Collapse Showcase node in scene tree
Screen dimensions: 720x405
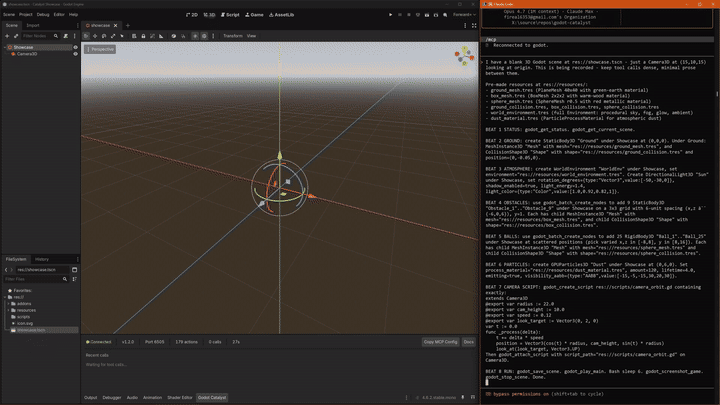(5, 47)
